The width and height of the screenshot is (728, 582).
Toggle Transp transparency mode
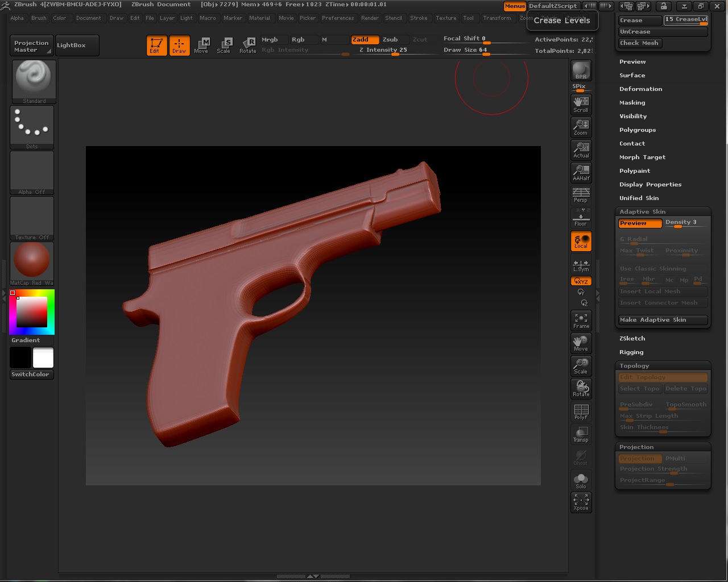click(581, 434)
